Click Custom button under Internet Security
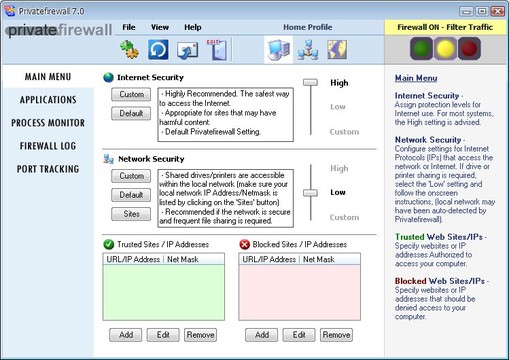The image size is (509, 360). [131, 94]
